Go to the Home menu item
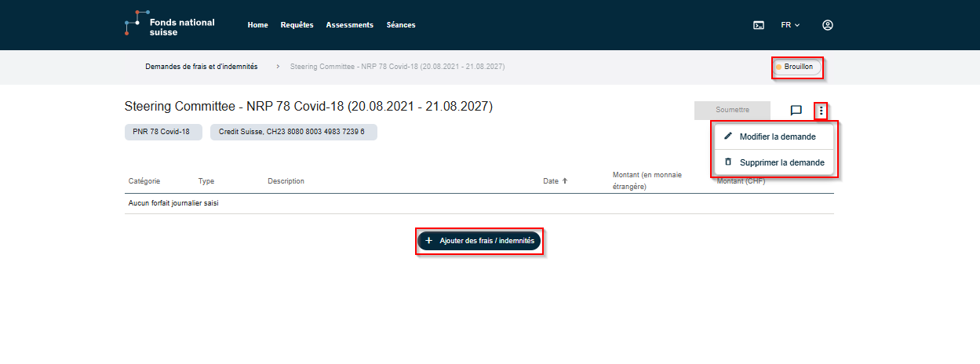 [x=257, y=25]
